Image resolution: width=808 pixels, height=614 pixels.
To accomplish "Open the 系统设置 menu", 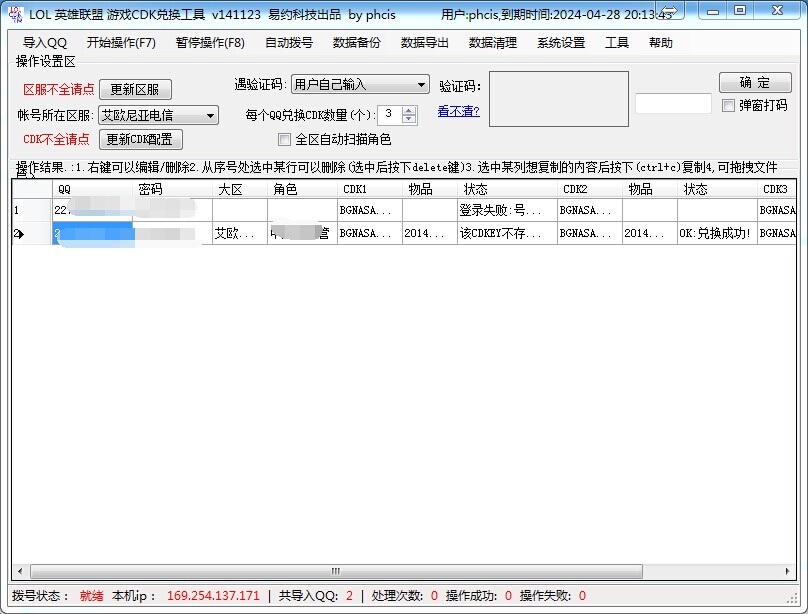I will click(x=561, y=43).
